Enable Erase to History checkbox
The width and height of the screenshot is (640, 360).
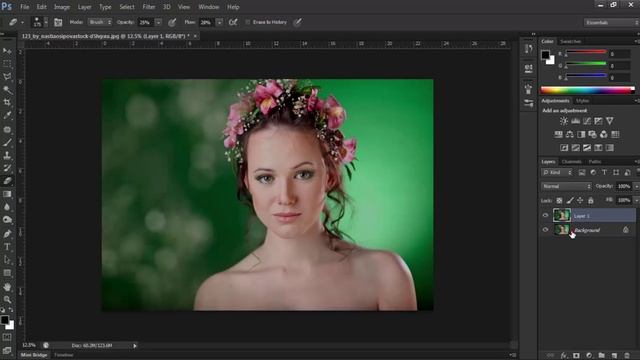point(248,22)
